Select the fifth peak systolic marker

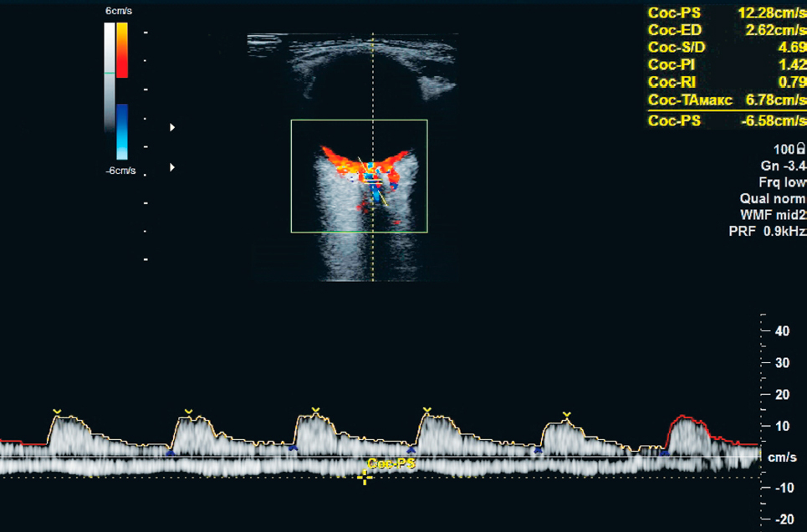coord(567,414)
